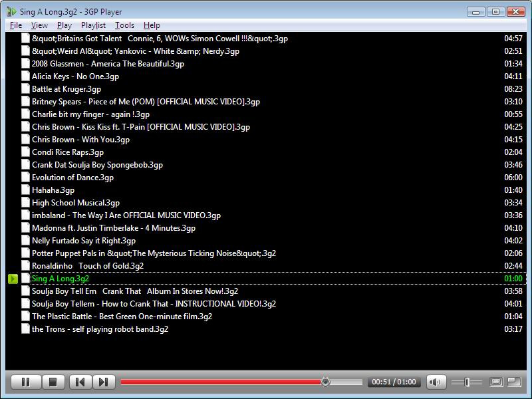Image resolution: width=532 pixels, height=399 pixels.
Task: Mute audio with the speaker icon
Action: pos(436,382)
